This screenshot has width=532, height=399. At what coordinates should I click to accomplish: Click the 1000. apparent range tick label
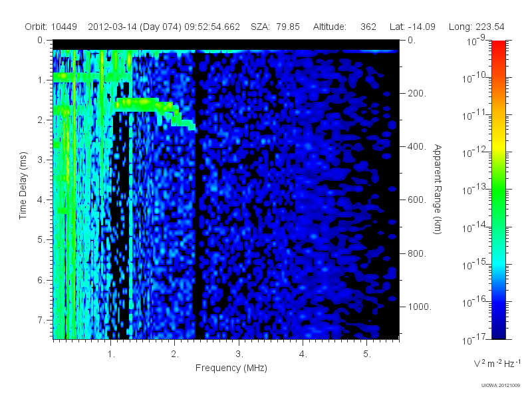[420, 307]
